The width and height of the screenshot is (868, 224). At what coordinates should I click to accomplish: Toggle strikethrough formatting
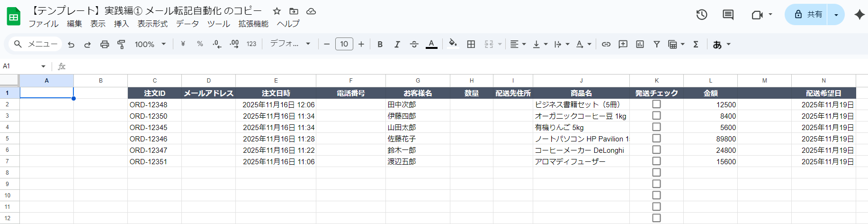tap(414, 44)
